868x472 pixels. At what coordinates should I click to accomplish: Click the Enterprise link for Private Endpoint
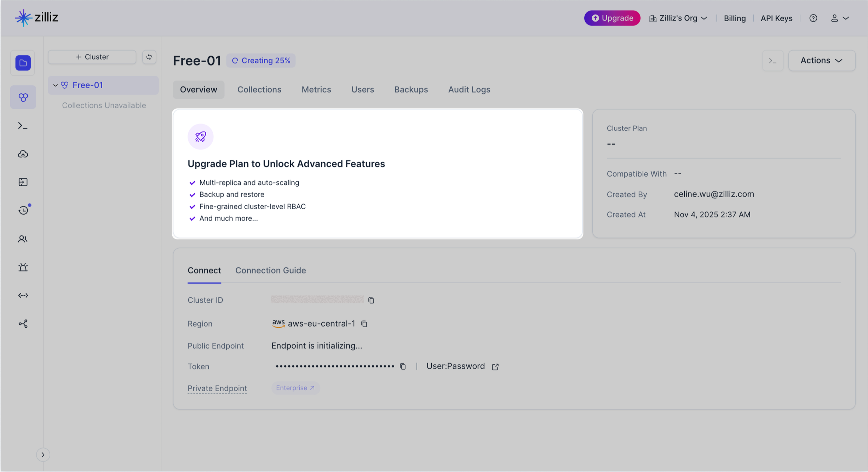coord(295,388)
